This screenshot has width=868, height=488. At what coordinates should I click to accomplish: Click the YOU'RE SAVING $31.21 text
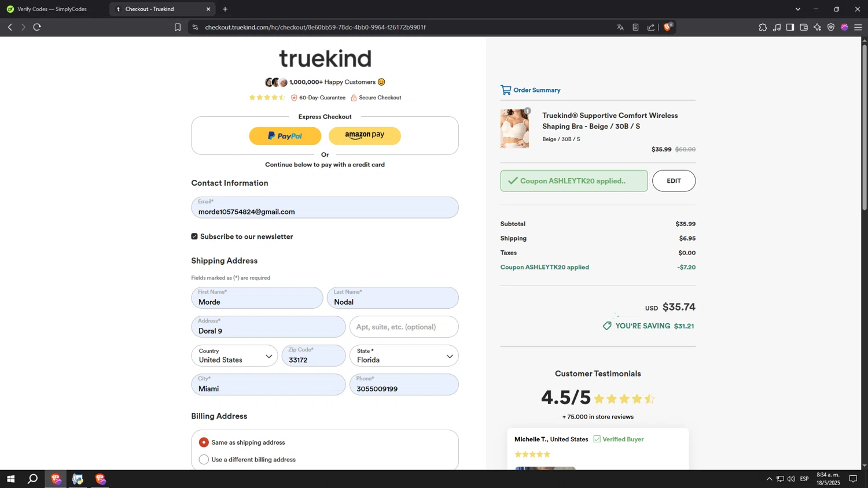point(648,326)
